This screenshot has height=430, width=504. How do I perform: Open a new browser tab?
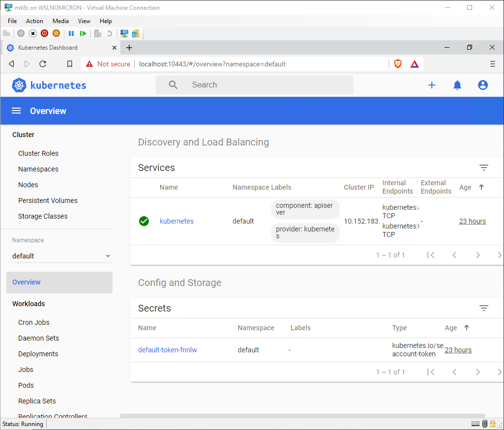tap(129, 48)
